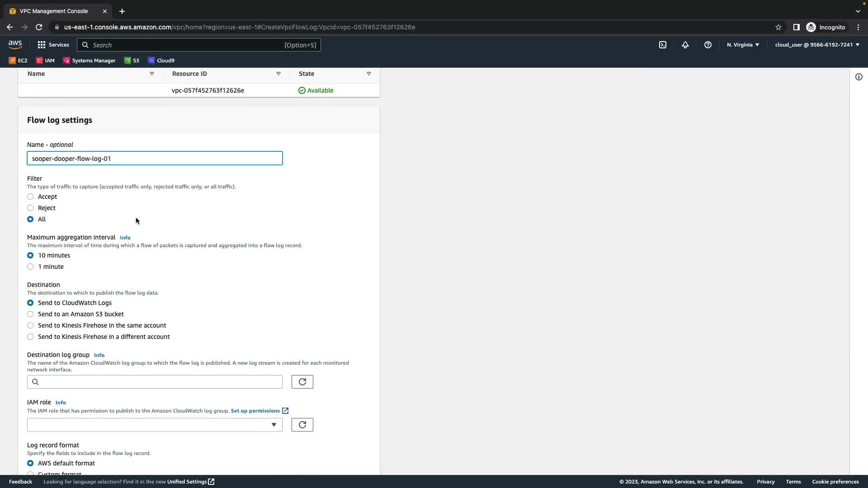868x488 pixels.
Task: Open the EC2 shortcut in favorites bar
Action: [x=18, y=61]
